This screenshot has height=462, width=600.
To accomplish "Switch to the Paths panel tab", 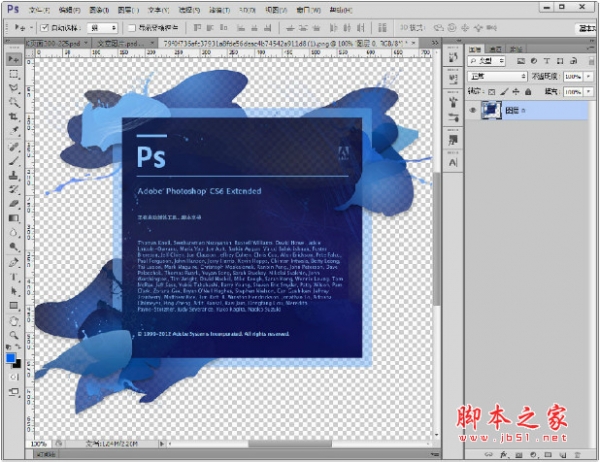I will 516,49.
